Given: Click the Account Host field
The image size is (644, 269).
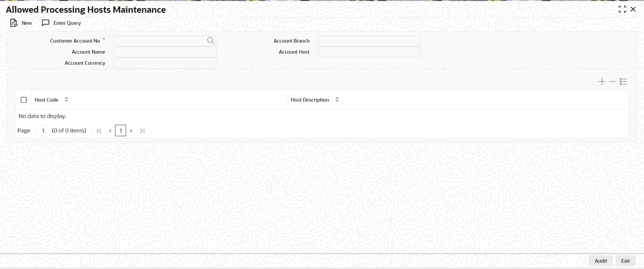Looking at the screenshot, I should point(369,52).
